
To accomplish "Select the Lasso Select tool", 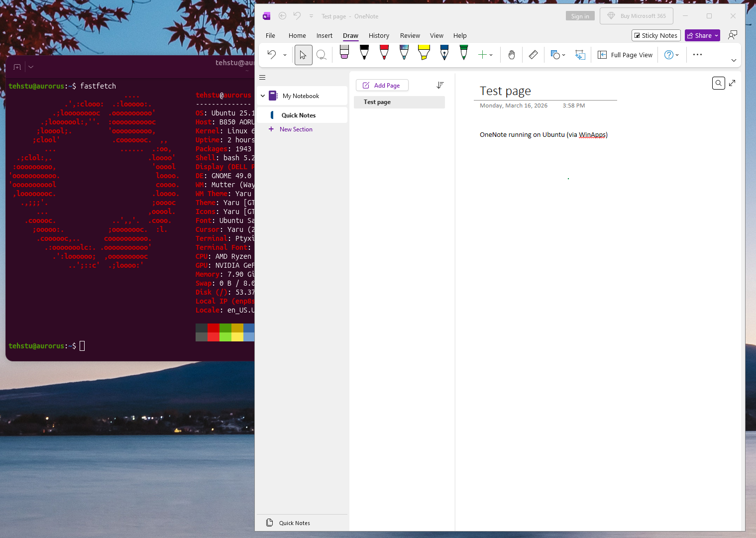I will tap(322, 55).
